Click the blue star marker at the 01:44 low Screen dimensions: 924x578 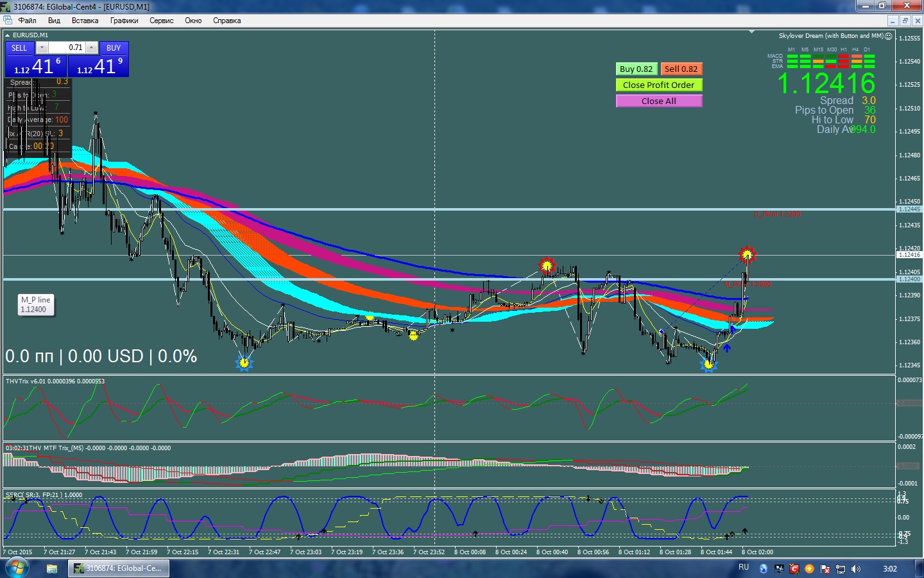pos(708,365)
